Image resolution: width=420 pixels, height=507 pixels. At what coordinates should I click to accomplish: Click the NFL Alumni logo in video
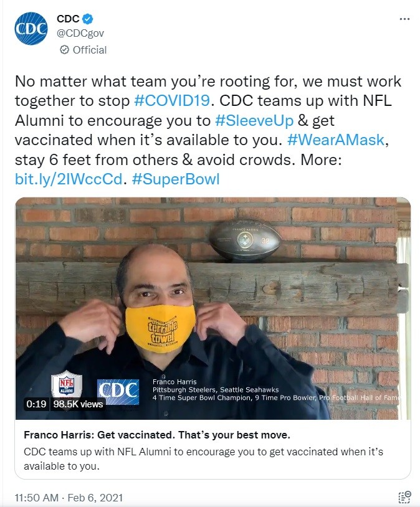click(63, 386)
